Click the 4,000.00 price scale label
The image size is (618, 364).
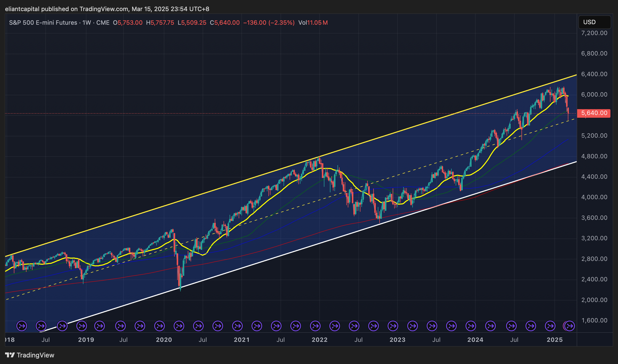(594, 197)
